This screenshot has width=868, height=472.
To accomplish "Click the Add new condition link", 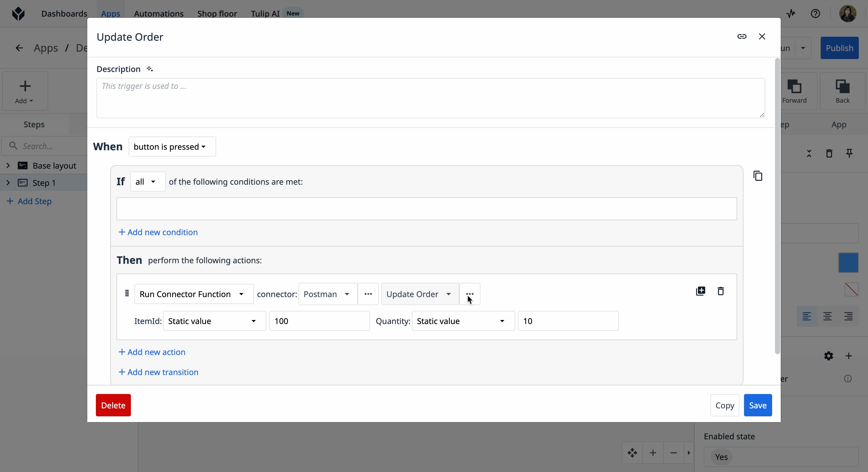I will 157,232.
